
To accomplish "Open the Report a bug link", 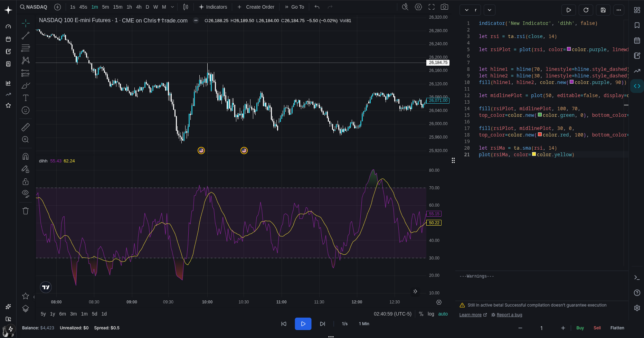I will click(x=509, y=315).
